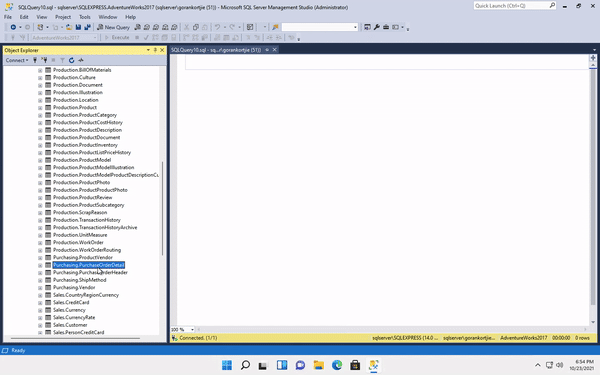Click the Connect Object Explorer plug icon

[x=35, y=60]
